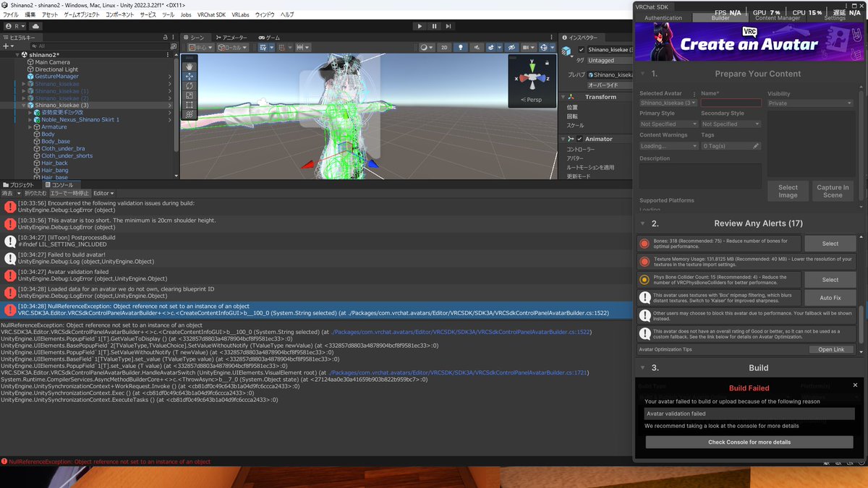Click the add plus button in Hierarchy
The image size is (868, 488).
tap(7, 46)
